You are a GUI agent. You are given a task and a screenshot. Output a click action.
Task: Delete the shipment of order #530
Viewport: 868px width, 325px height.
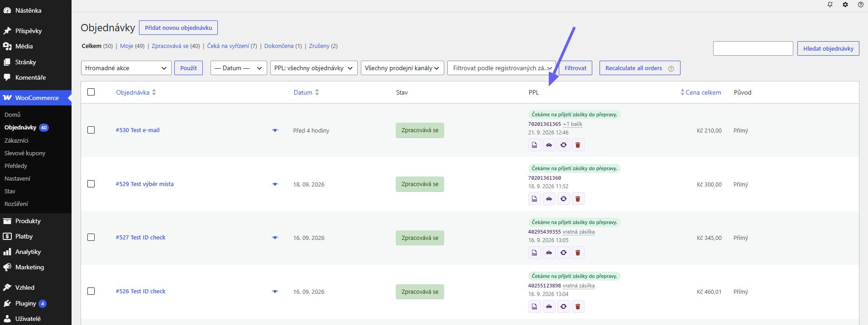click(578, 145)
